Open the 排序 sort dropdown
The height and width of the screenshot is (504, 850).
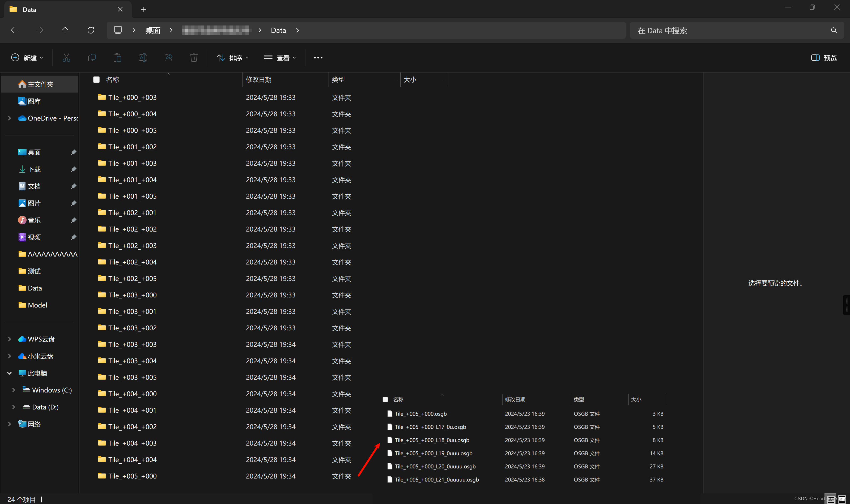(x=232, y=58)
